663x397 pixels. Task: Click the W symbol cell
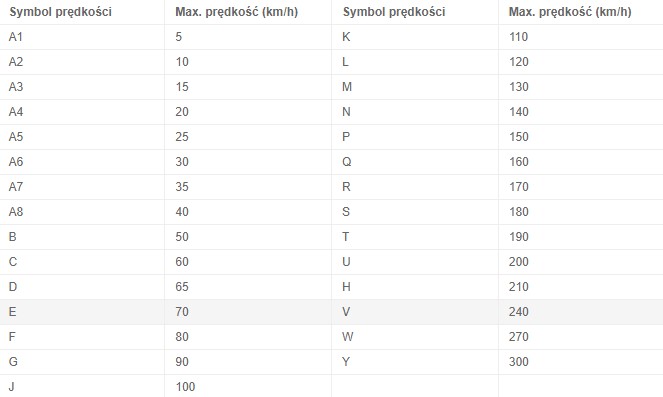415,337
